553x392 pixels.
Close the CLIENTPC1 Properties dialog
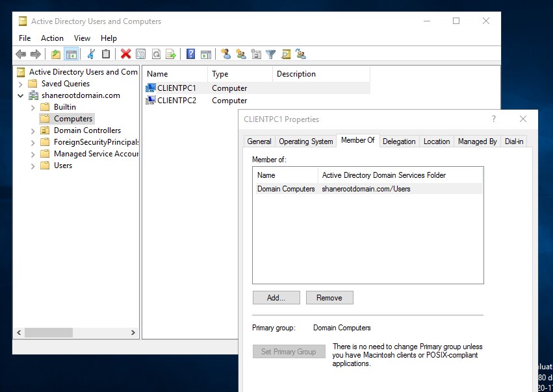pos(523,119)
